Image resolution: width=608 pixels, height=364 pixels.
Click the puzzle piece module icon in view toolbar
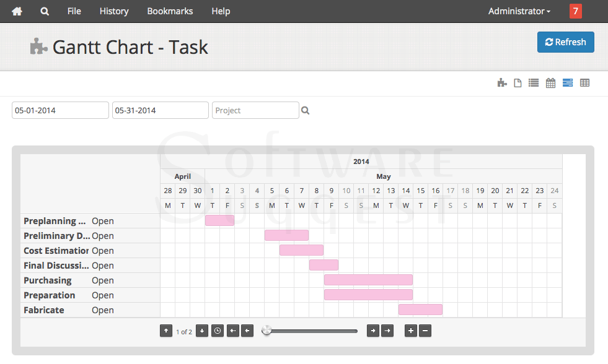click(502, 83)
